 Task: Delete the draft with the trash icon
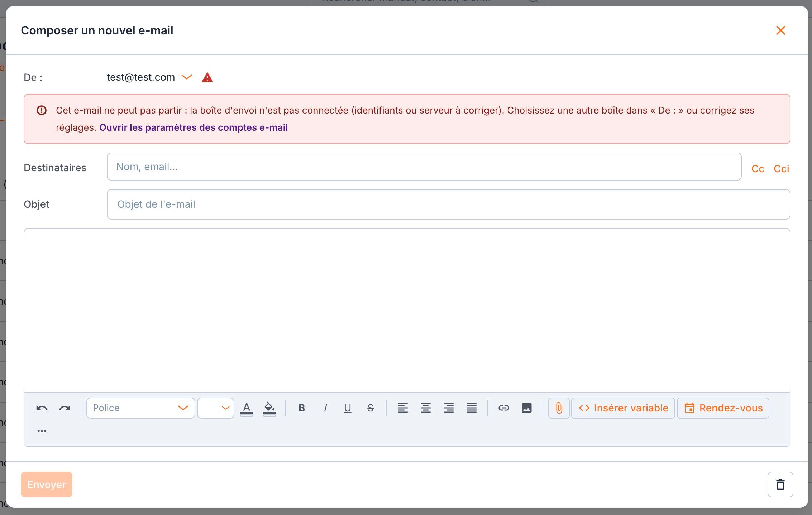pos(780,485)
